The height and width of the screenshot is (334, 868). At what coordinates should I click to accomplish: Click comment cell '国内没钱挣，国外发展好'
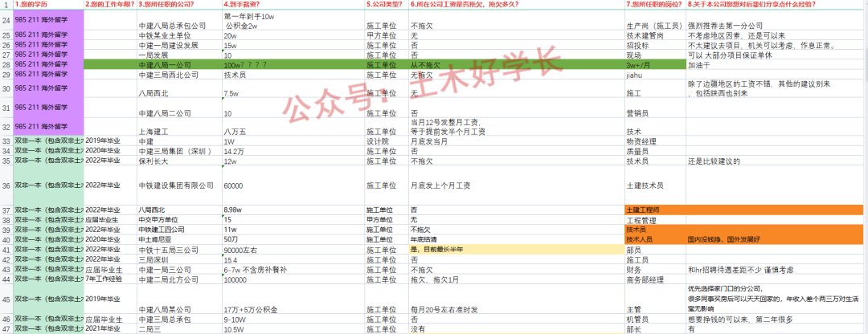776,239
